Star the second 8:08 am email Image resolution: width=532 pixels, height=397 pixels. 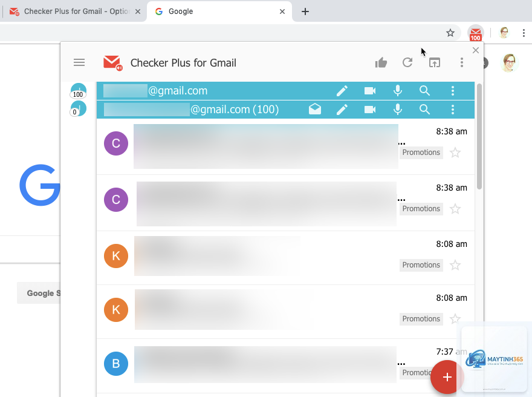coord(455,319)
